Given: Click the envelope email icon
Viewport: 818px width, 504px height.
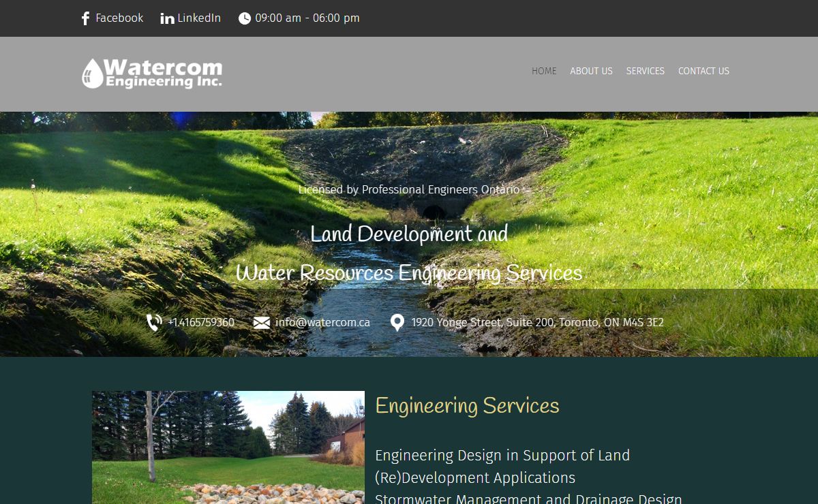Looking at the screenshot, I should tap(262, 323).
